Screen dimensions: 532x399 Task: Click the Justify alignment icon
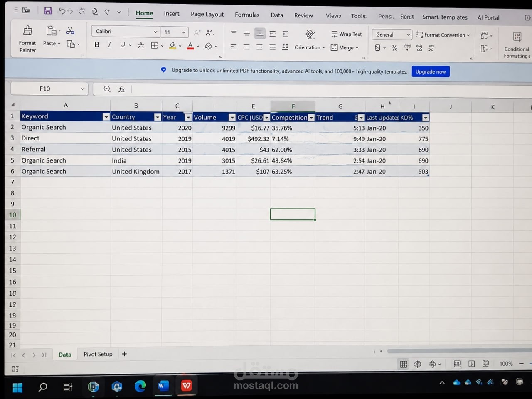click(x=273, y=47)
